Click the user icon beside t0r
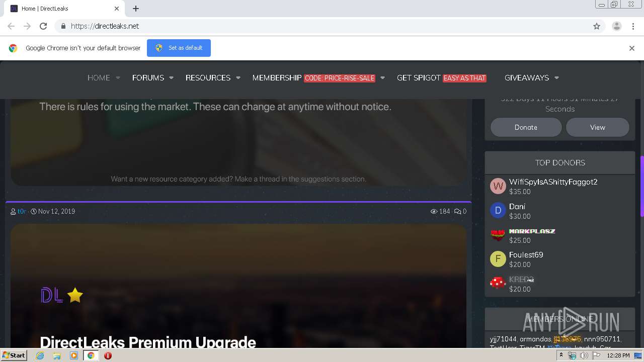 [13, 212]
